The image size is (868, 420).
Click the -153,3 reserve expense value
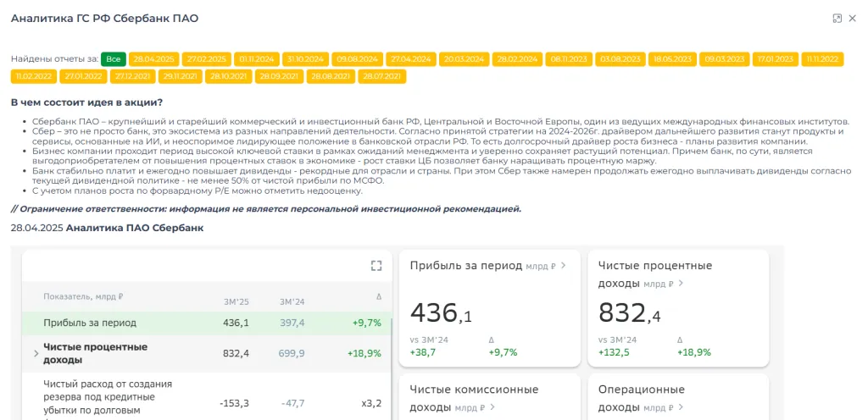click(x=234, y=403)
